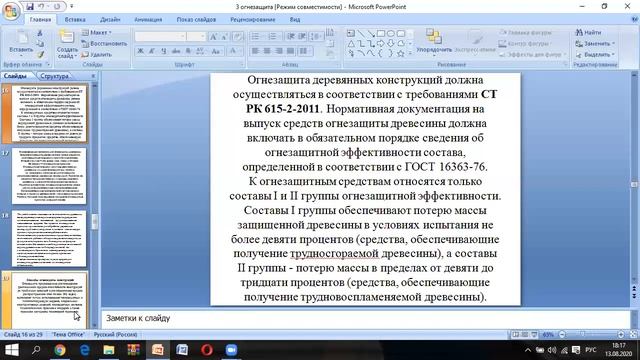Toggle italic К formatting
The height and width of the screenshot is (360, 640).
tap(152, 51)
